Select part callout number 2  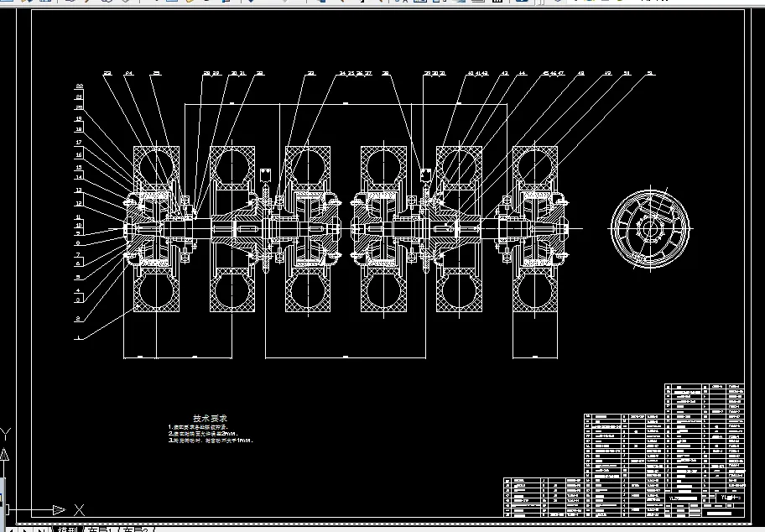coord(77,319)
